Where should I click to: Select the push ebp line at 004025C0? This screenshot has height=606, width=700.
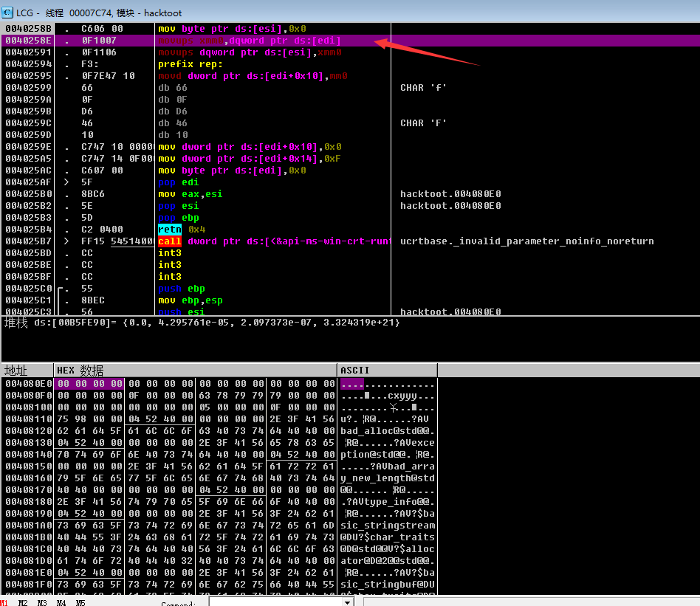click(182, 289)
